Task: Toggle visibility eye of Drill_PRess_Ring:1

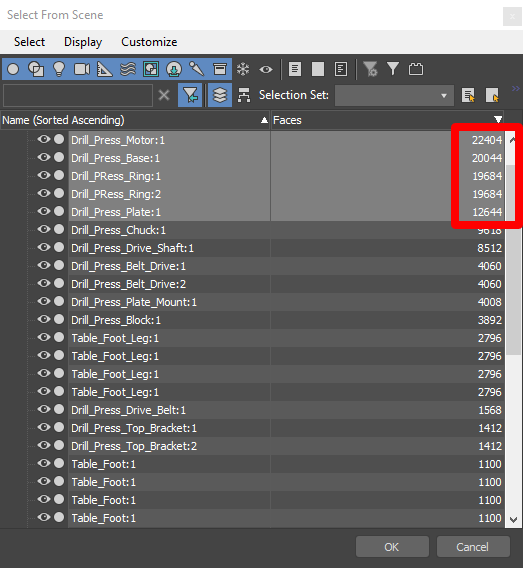Action: tap(44, 175)
